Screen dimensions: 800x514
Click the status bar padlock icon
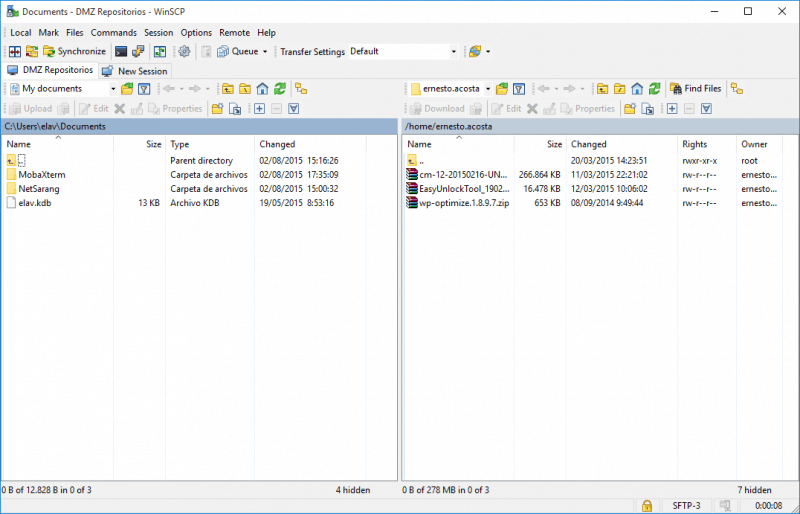pyautogui.click(x=647, y=506)
